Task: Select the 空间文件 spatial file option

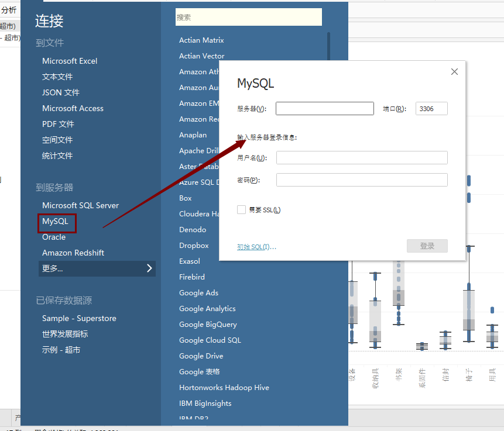Action: (x=57, y=140)
